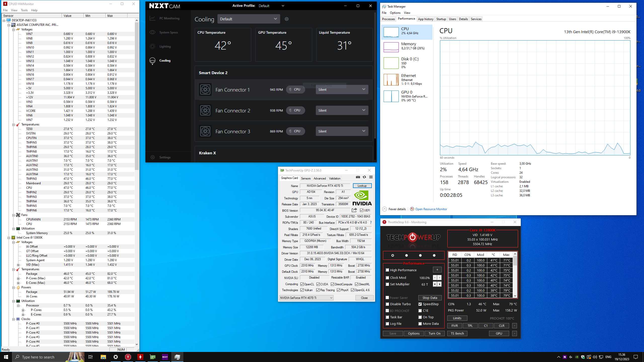Toggle Clock Mod checkbox in ThrottleStop
This screenshot has width=644, height=362.
(x=387, y=278)
